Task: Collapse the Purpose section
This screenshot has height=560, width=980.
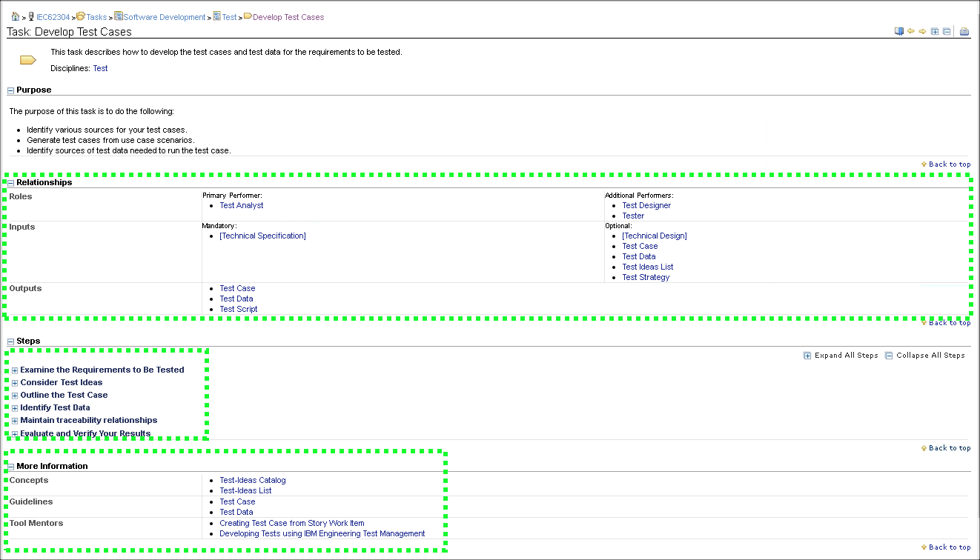Action: tap(11, 90)
